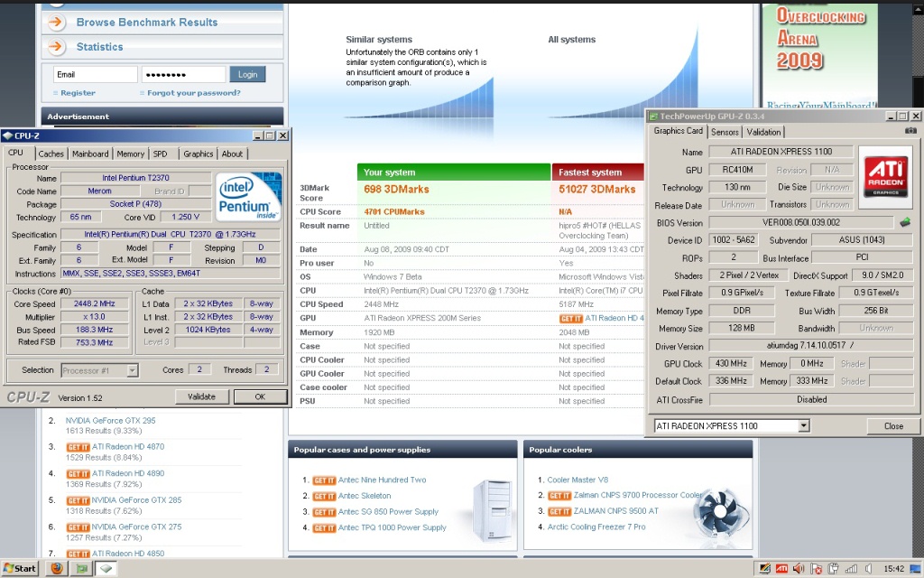Viewport: 924px width, 578px height.
Task: Click GET IT badge in Fastest system GPU row
Action: pyautogui.click(x=571, y=319)
